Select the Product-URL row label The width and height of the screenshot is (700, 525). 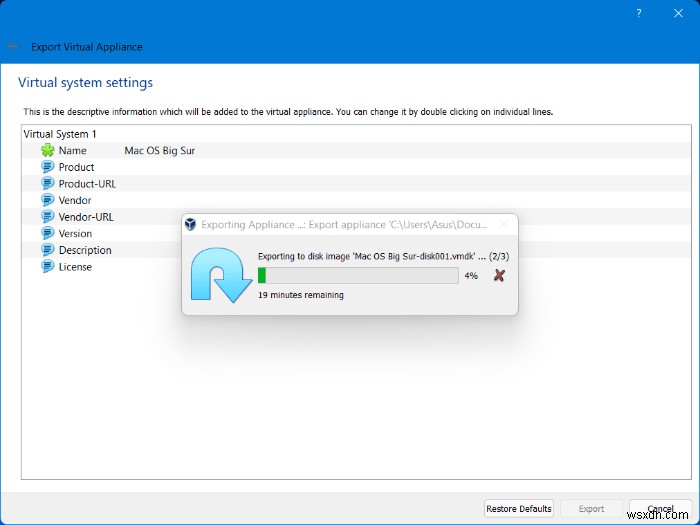[87, 183]
